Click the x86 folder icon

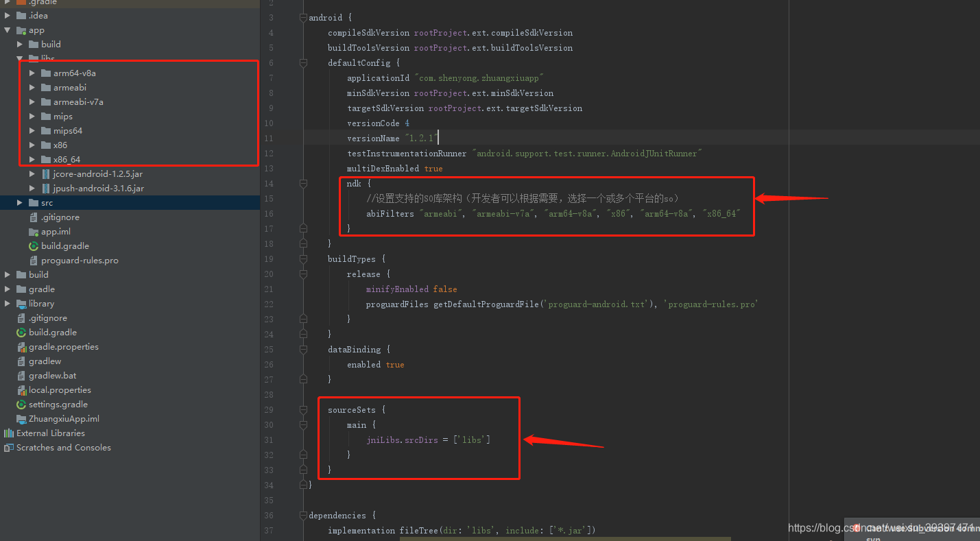pos(46,145)
